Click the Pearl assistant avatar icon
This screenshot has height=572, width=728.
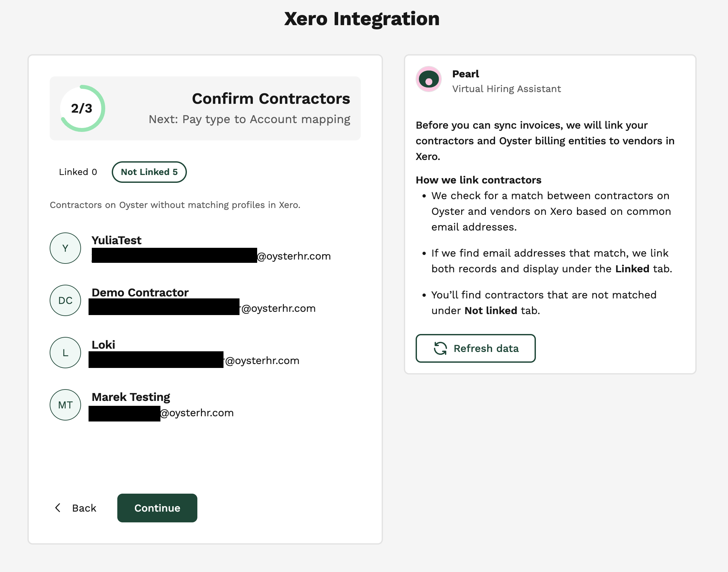click(x=428, y=79)
